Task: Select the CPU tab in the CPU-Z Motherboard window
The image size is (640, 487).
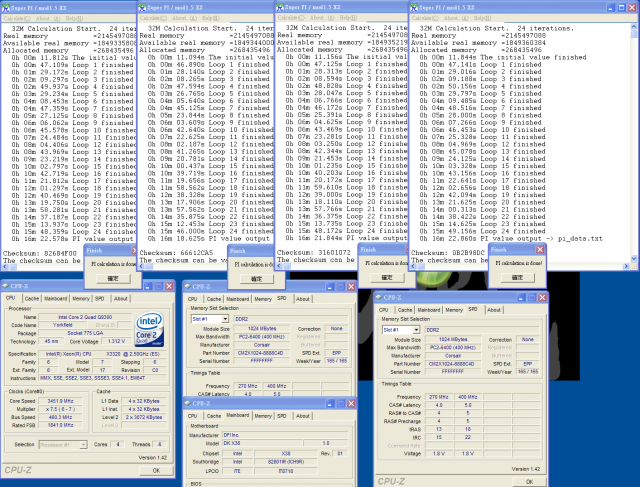Action: point(192,416)
